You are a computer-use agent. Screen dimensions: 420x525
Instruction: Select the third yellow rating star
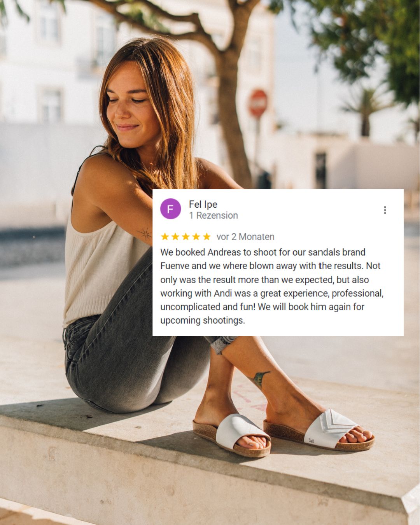coord(186,236)
